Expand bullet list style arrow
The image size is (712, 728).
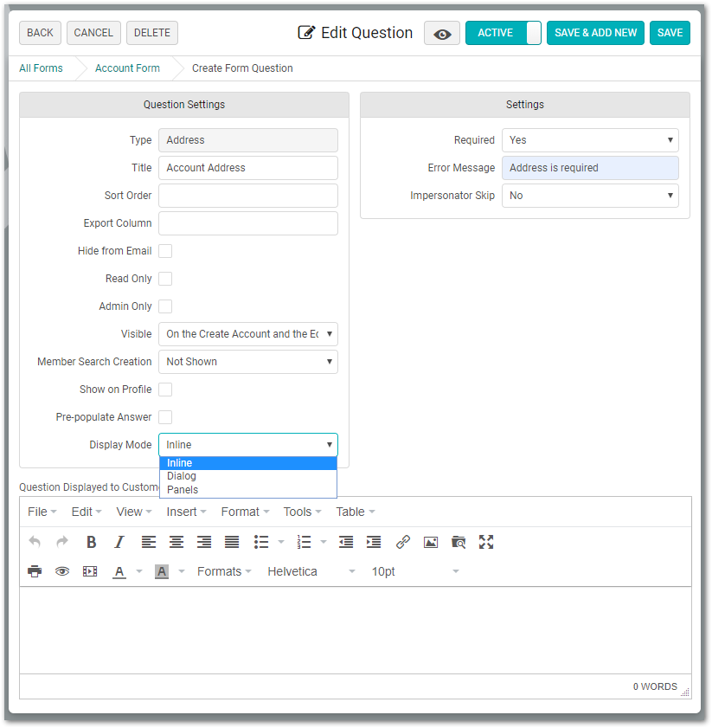281,542
